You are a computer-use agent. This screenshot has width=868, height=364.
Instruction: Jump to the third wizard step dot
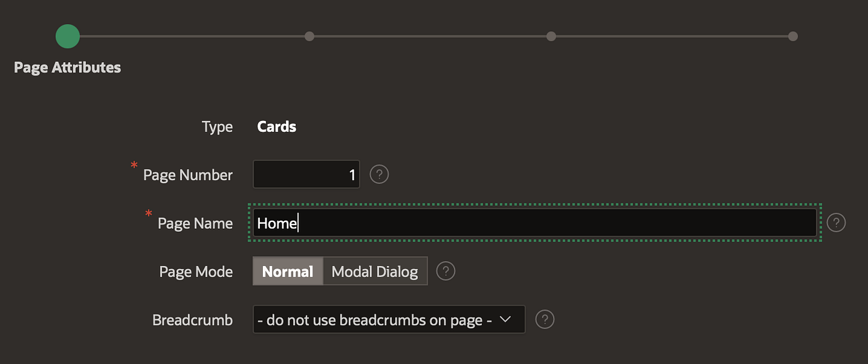(x=551, y=36)
